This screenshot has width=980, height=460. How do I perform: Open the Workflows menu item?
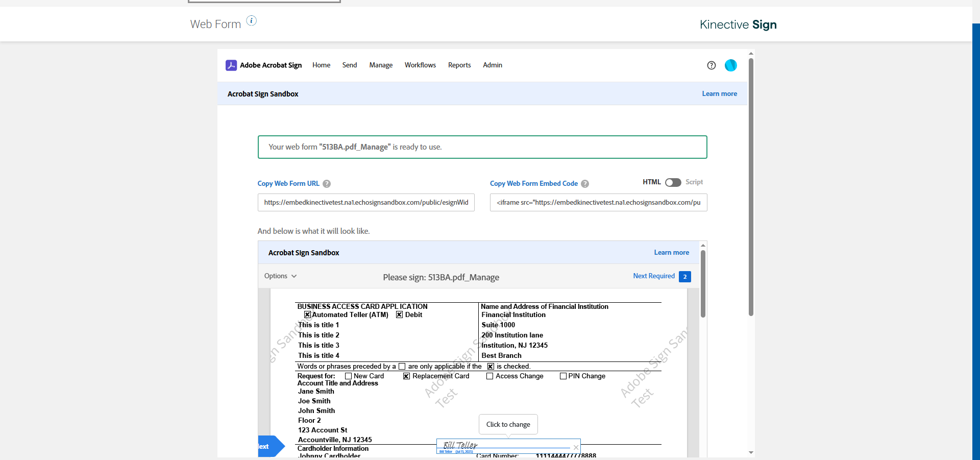(420, 65)
